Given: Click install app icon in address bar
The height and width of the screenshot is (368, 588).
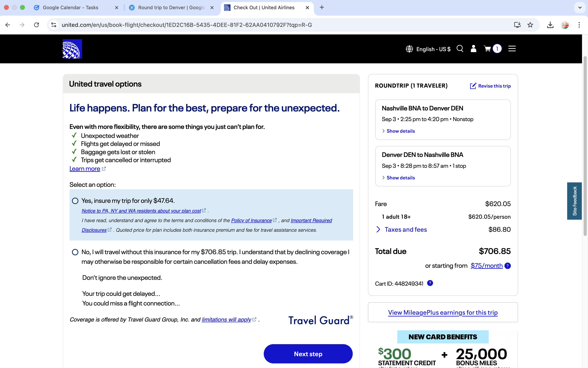Looking at the screenshot, I should point(517,25).
